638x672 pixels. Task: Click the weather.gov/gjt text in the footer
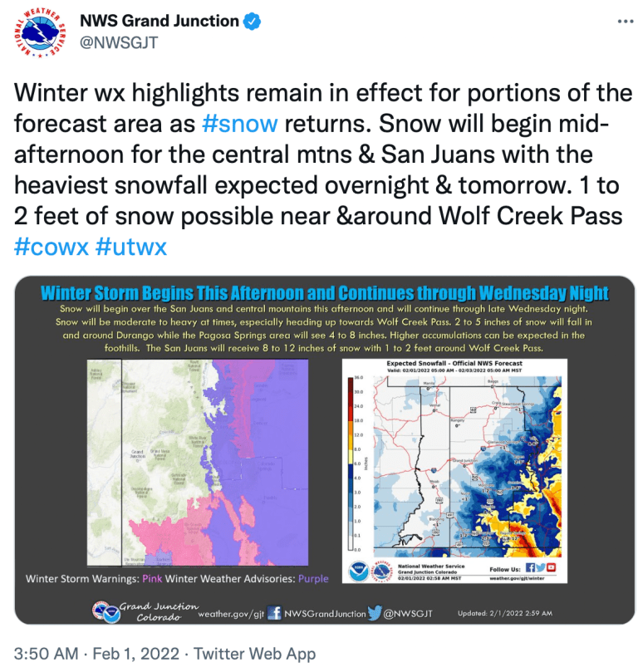pyautogui.click(x=229, y=614)
